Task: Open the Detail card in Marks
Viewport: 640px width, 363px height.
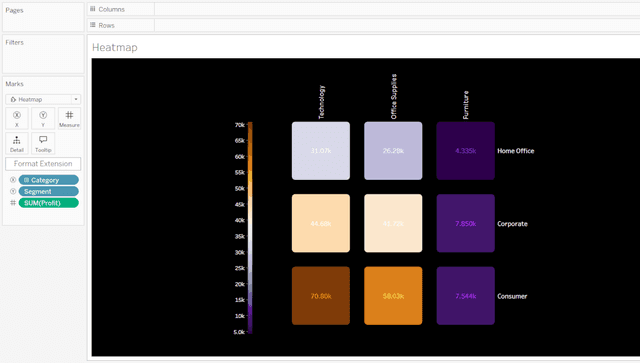Action: coord(17,144)
